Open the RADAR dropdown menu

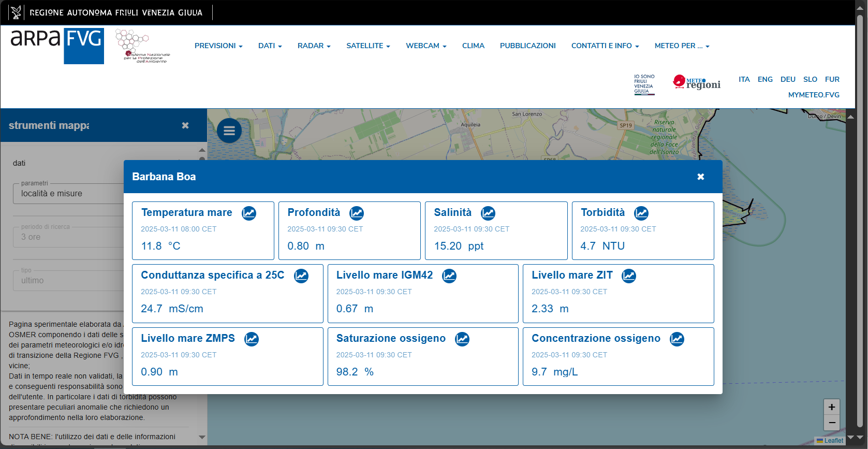314,46
